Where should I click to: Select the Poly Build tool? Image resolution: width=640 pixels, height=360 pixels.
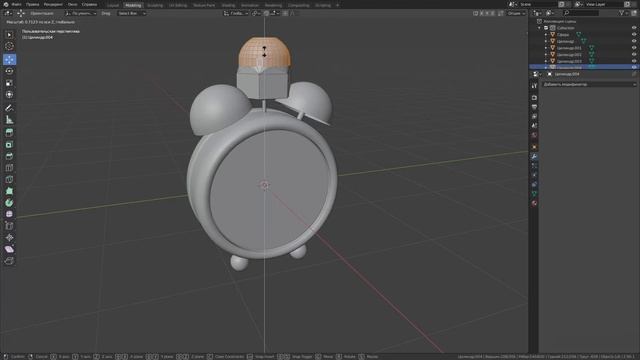[x=9, y=191]
